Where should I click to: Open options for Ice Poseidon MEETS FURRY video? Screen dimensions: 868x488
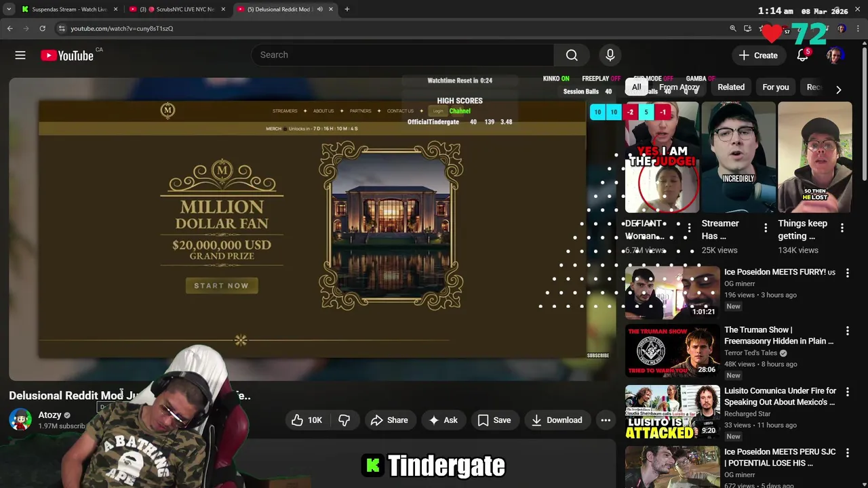point(847,272)
